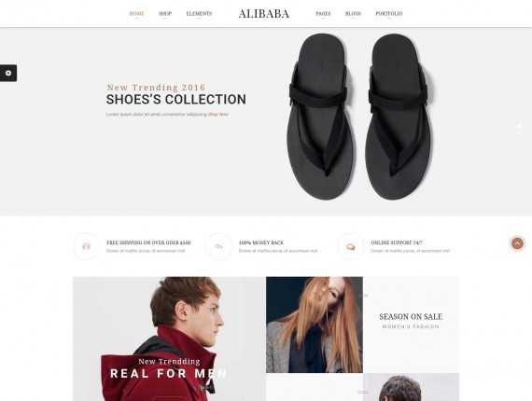The image size is (532, 401).
Task: Click the Free Shipping On Over Oder $500 heading
Action: pyautogui.click(x=148, y=242)
